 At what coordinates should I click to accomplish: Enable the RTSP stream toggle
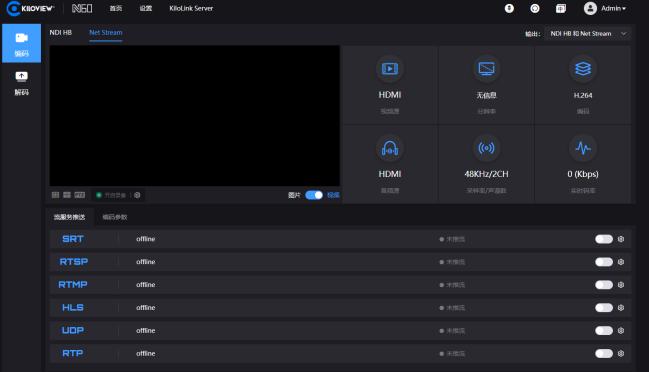click(x=603, y=262)
